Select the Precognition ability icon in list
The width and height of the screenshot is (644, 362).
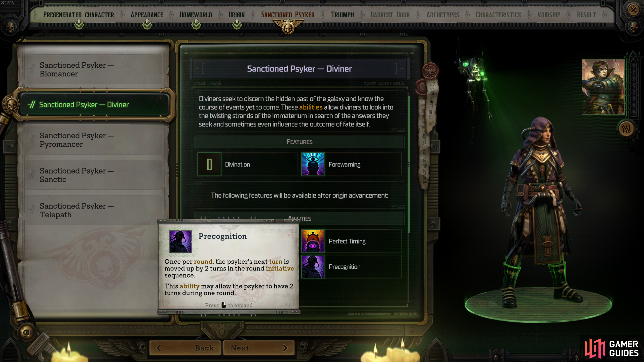[x=313, y=267]
